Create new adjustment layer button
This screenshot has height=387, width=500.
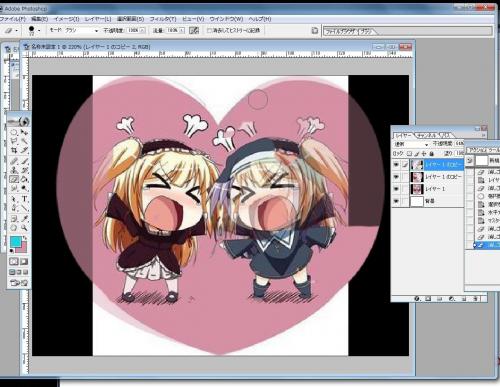click(x=452, y=299)
